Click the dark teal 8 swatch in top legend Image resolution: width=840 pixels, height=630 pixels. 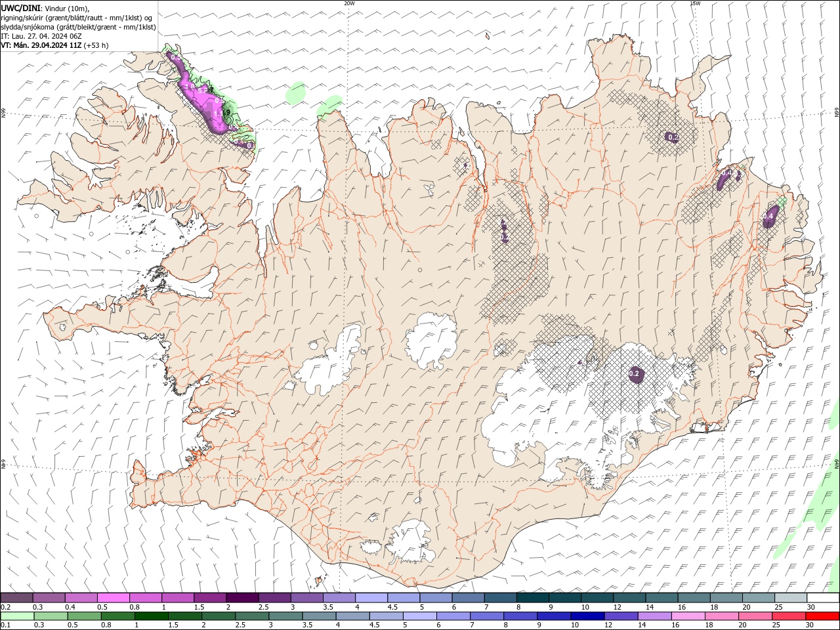(533, 597)
